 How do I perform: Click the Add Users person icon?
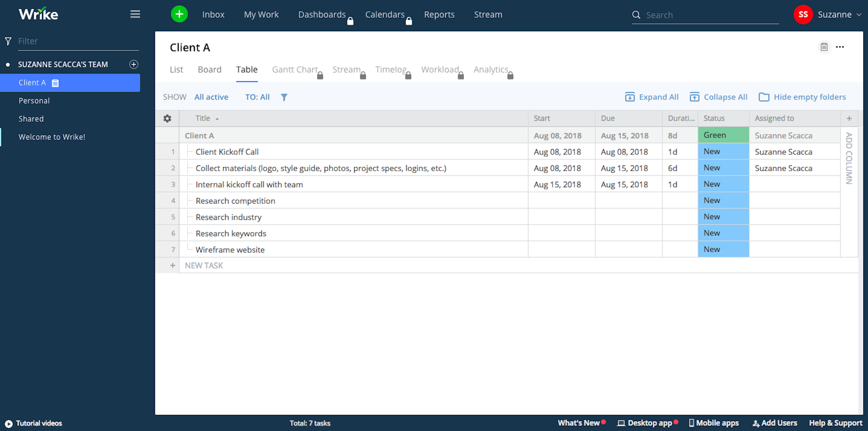pos(756,424)
